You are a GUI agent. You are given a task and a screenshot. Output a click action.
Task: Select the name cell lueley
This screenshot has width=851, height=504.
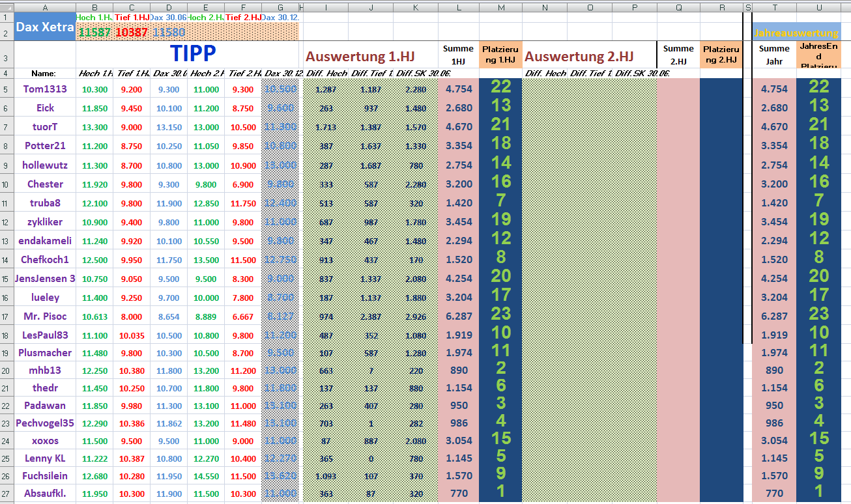(45, 297)
